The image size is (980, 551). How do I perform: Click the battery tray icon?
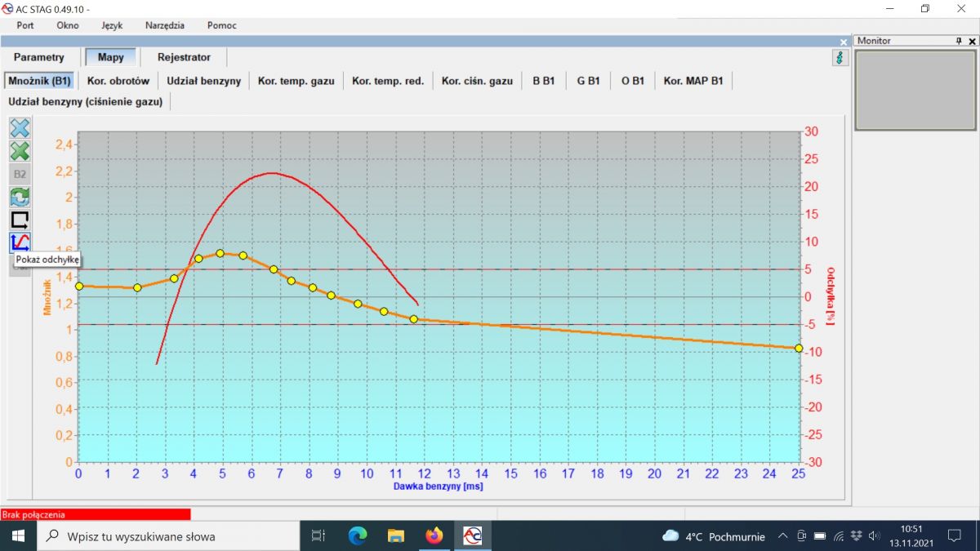821,536
